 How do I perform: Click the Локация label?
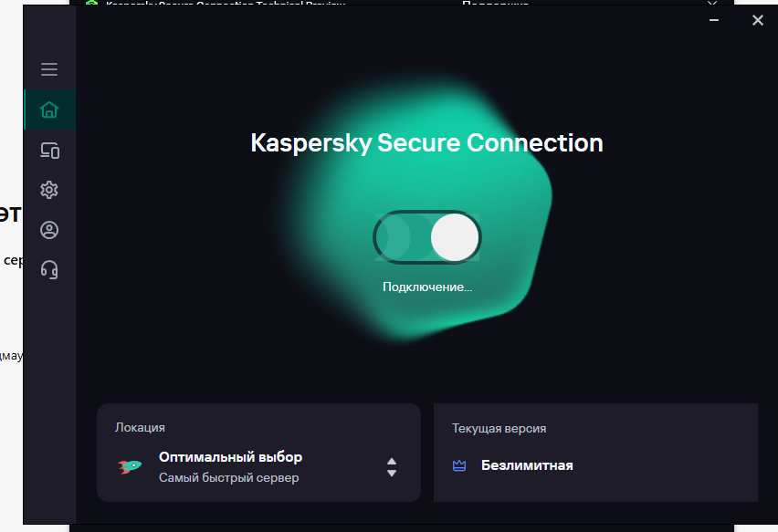pyautogui.click(x=140, y=427)
